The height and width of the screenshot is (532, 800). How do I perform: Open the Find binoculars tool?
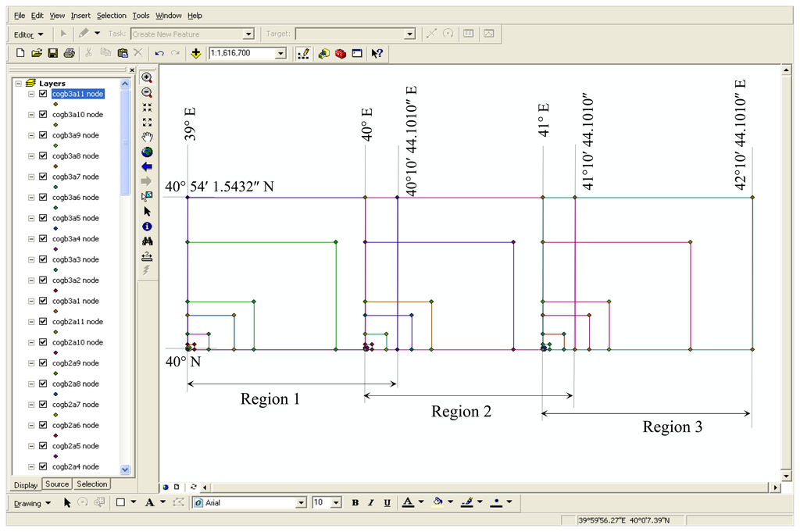point(147,241)
